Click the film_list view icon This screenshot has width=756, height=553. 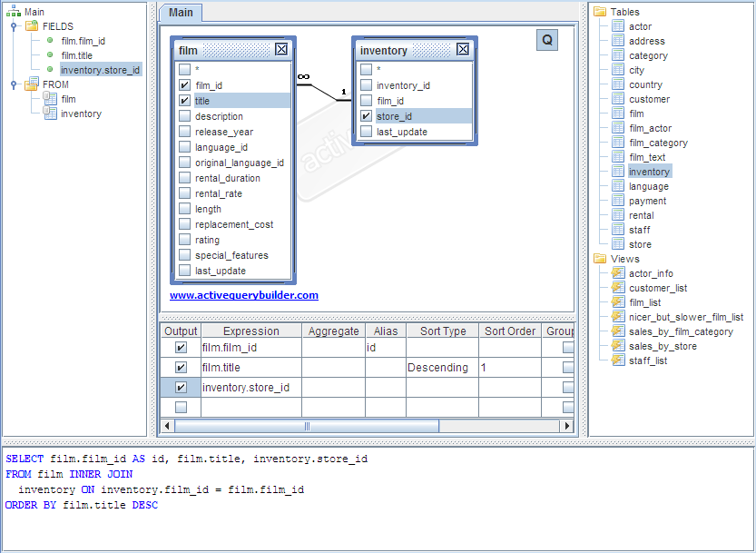pos(618,302)
